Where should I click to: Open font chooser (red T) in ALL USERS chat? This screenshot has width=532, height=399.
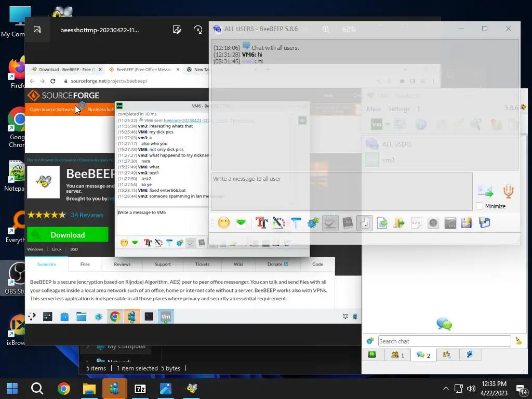(x=262, y=223)
